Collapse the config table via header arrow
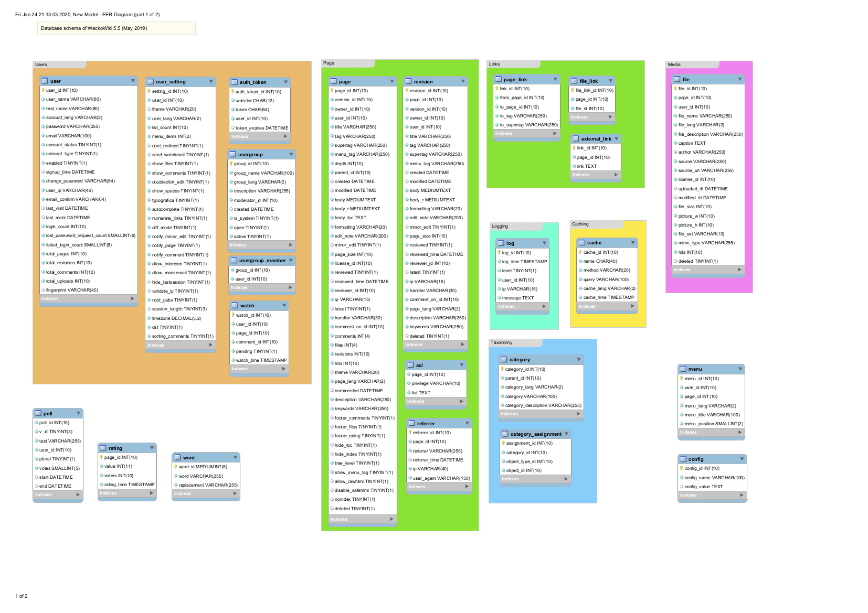 click(742, 459)
